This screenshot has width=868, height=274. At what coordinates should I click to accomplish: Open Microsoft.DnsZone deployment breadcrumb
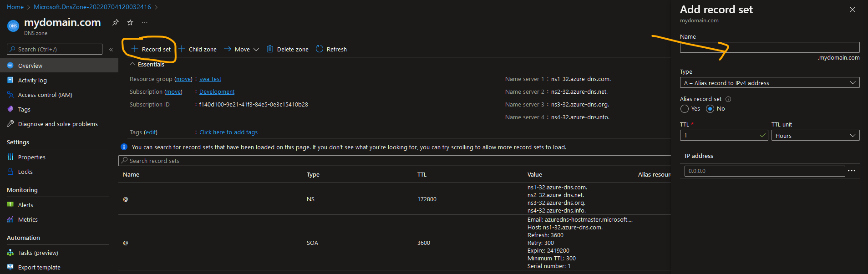pyautogui.click(x=92, y=7)
